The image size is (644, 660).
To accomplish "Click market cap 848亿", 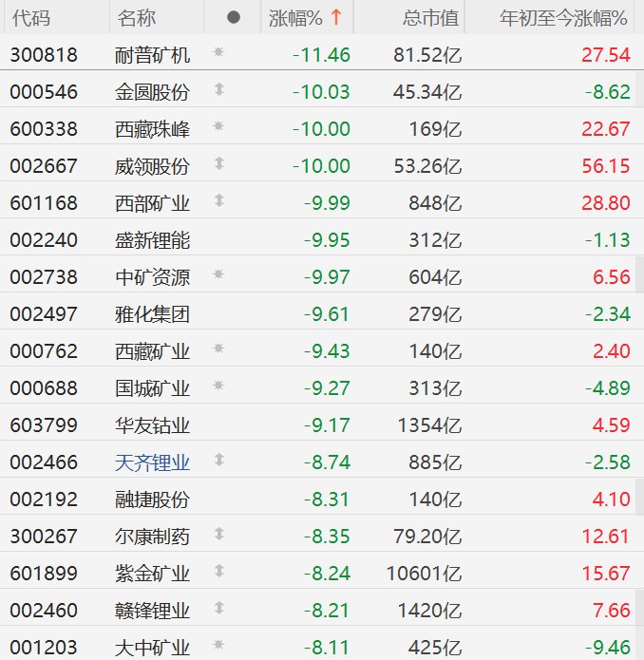I will click(x=435, y=203).
